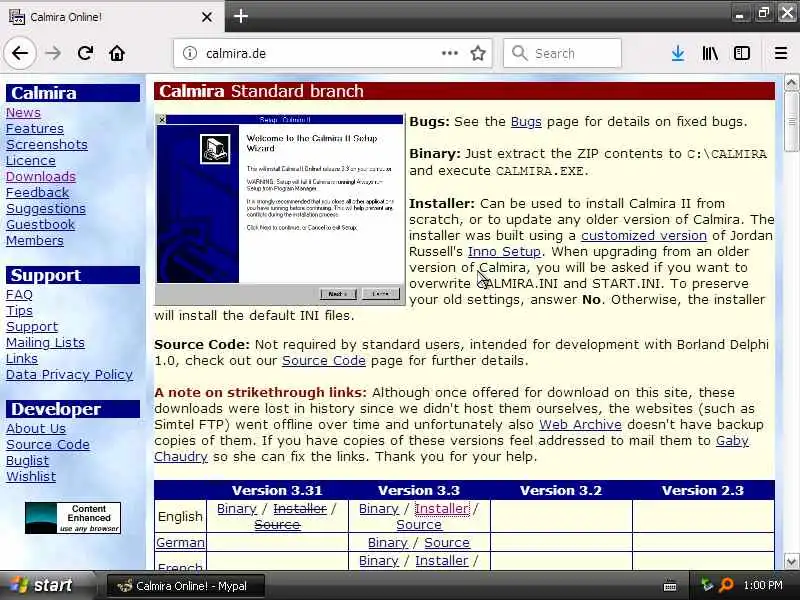The height and width of the screenshot is (600, 800).
Task: Follow the Source Code link in paragraph
Action: coord(324,361)
